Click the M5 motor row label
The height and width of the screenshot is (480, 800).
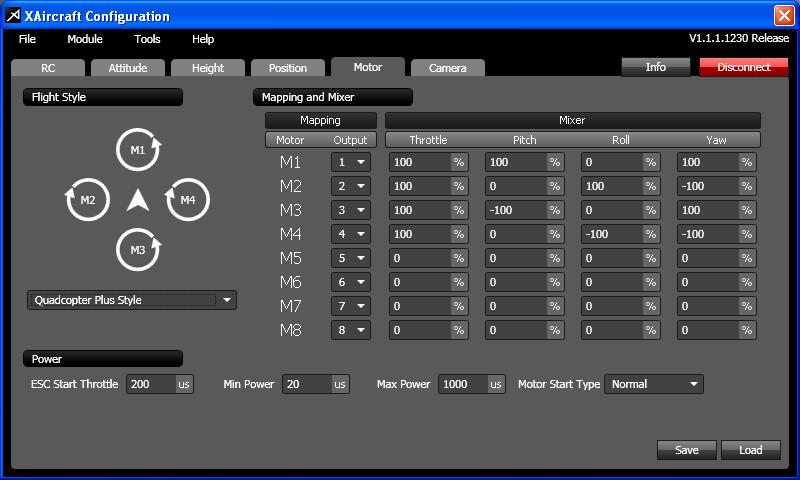tap(290, 258)
